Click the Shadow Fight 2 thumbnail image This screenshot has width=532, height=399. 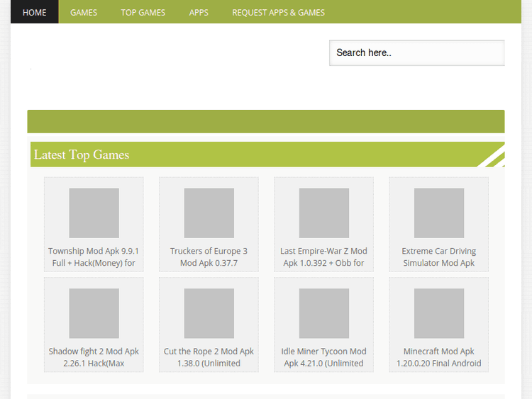click(94, 313)
